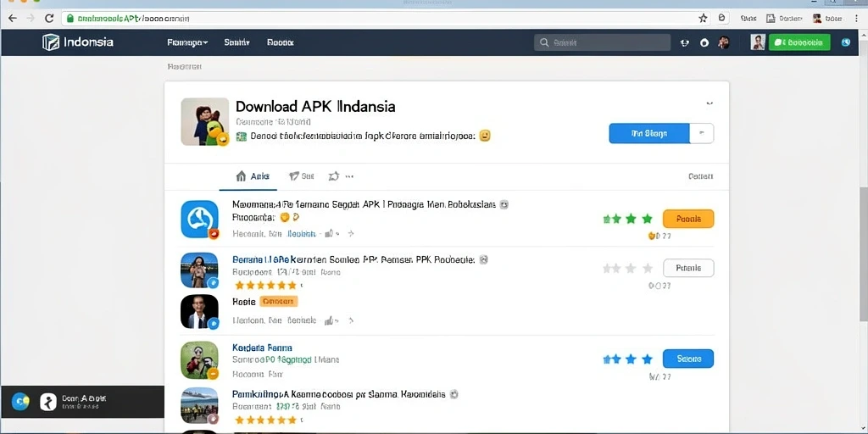Open the round profile avatar in the header
The image size is (868, 434).
(x=724, y=42)
